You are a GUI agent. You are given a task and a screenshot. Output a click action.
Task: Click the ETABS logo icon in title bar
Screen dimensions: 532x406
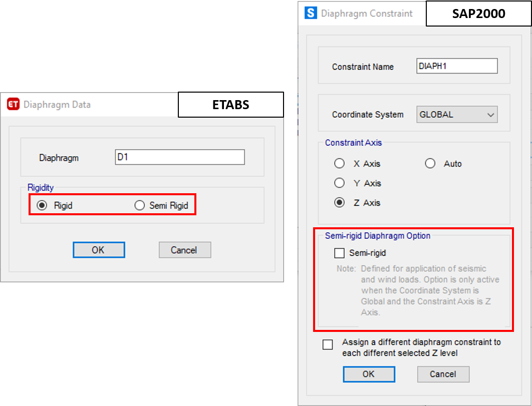tap(13, 105)
